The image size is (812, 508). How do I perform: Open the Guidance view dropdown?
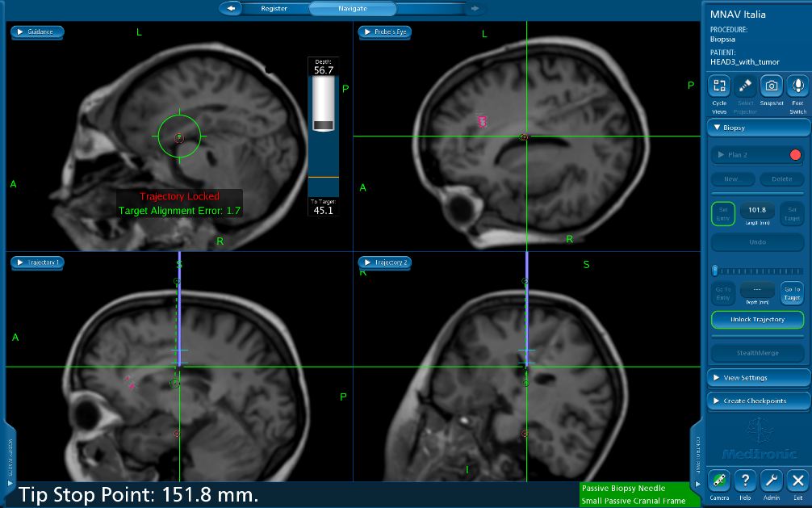(x=37, y=31)
